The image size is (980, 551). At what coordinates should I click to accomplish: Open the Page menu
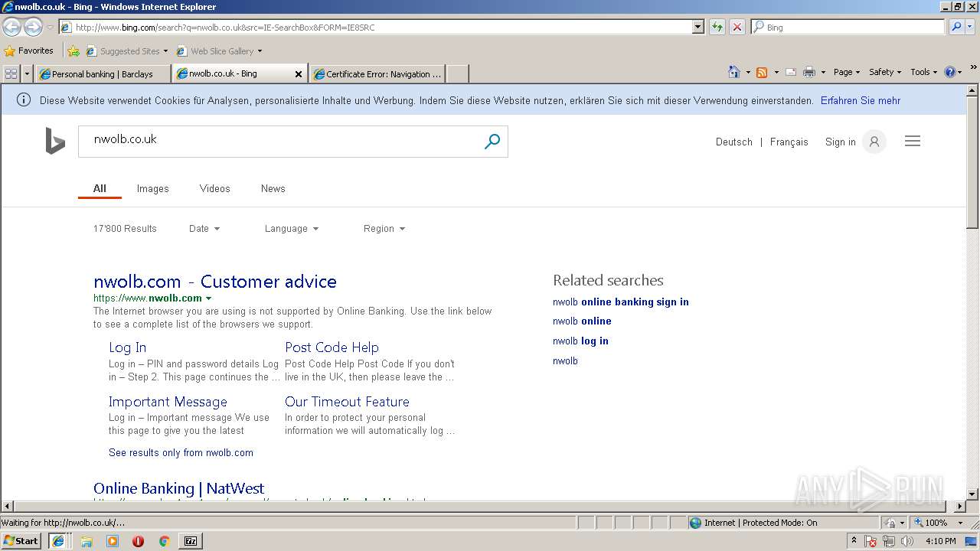click(x=846, y=72)
